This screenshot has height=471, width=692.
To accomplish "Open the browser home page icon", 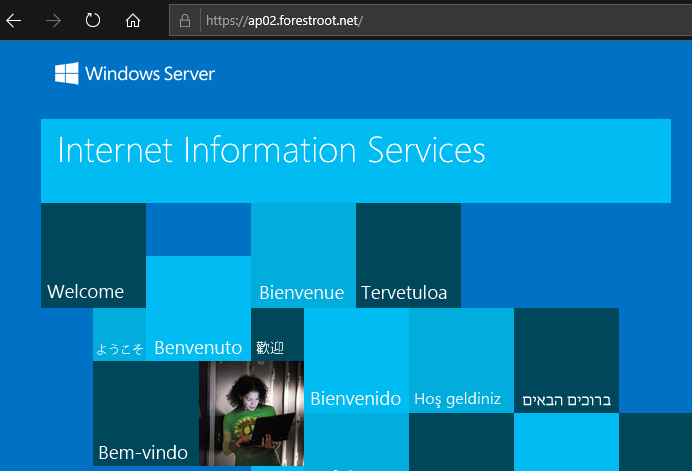I will 133,21.
